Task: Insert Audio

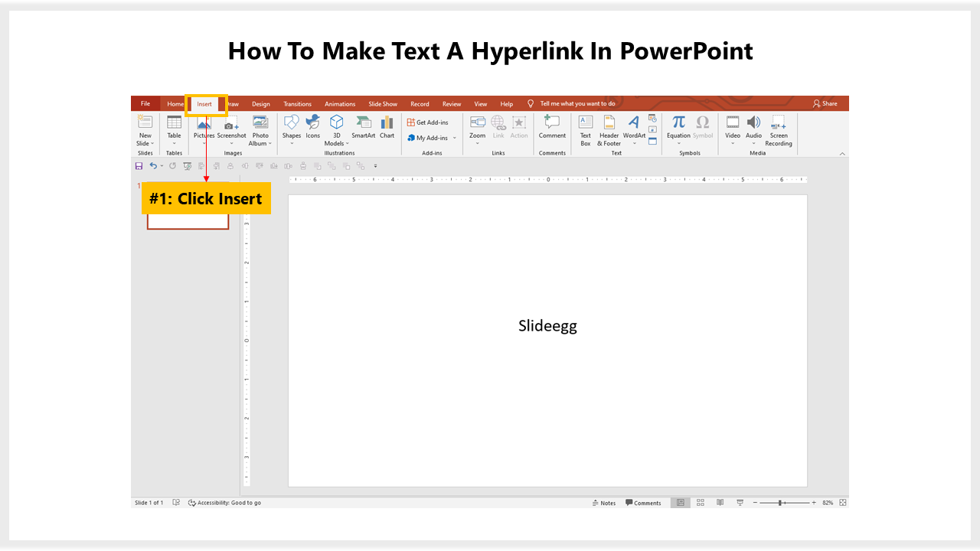Action: pos(754,131)
